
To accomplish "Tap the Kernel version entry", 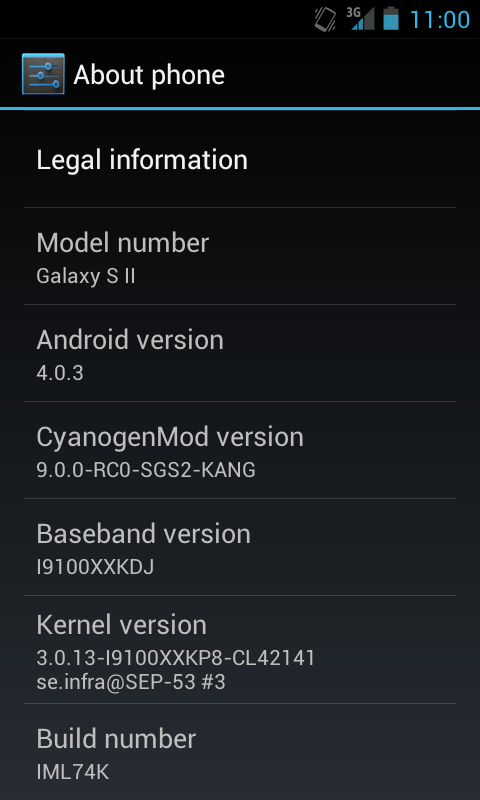I will (240, 649).
